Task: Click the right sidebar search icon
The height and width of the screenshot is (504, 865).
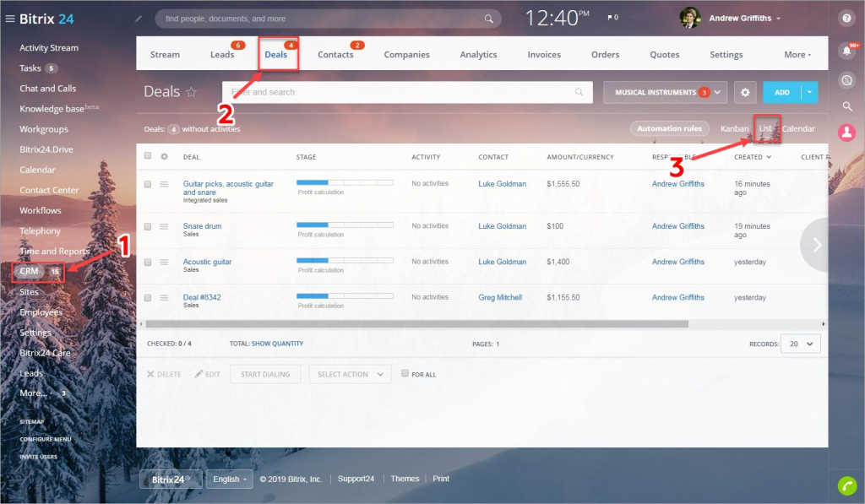Action: 846,106
